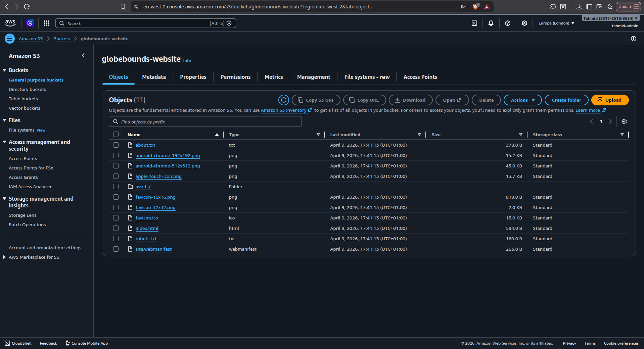
Task: Tick the favicon.ico checkbox
Action: tap(116, 218)
